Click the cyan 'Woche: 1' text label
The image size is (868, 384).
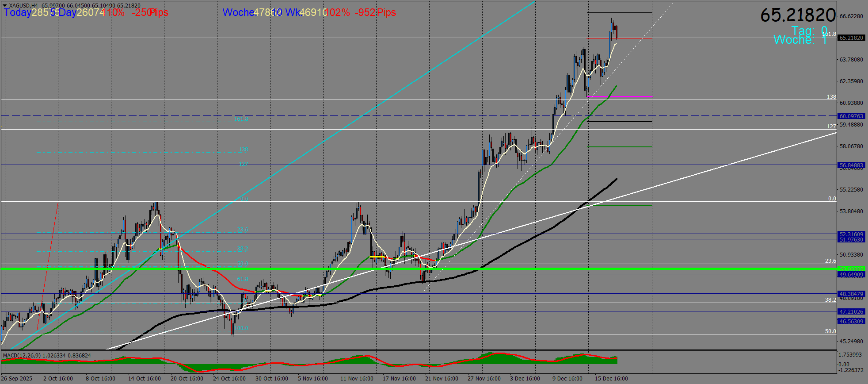(800, 40)
